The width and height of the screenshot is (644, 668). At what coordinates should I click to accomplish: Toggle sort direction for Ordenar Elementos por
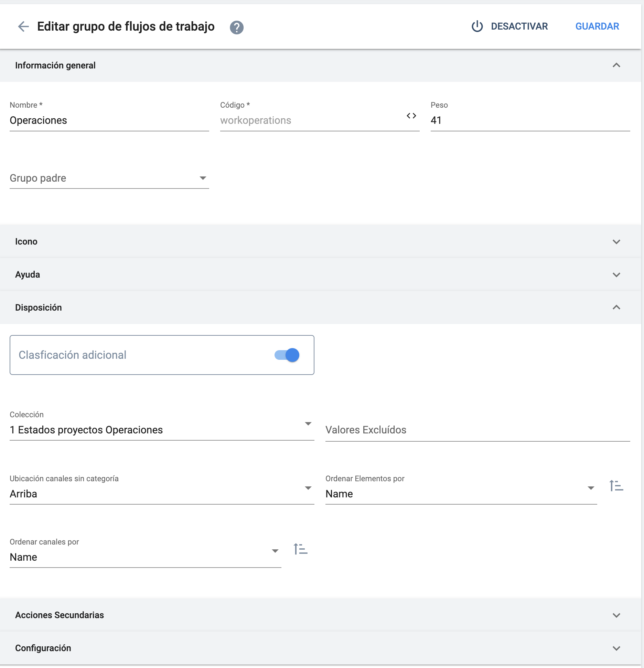616,486
